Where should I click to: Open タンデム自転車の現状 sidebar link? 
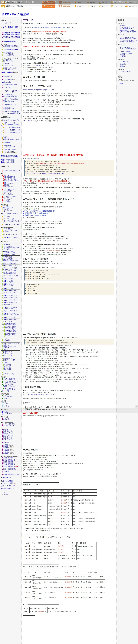pos(9,79)
